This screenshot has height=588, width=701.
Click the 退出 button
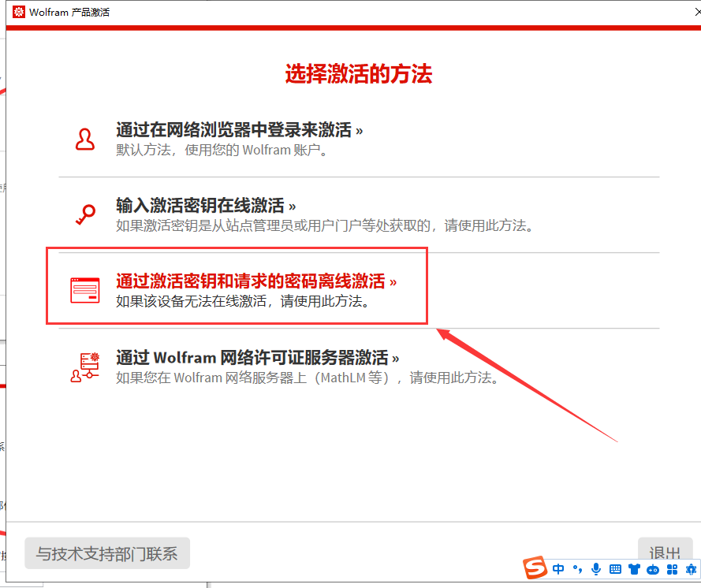(x=665, y=553)
